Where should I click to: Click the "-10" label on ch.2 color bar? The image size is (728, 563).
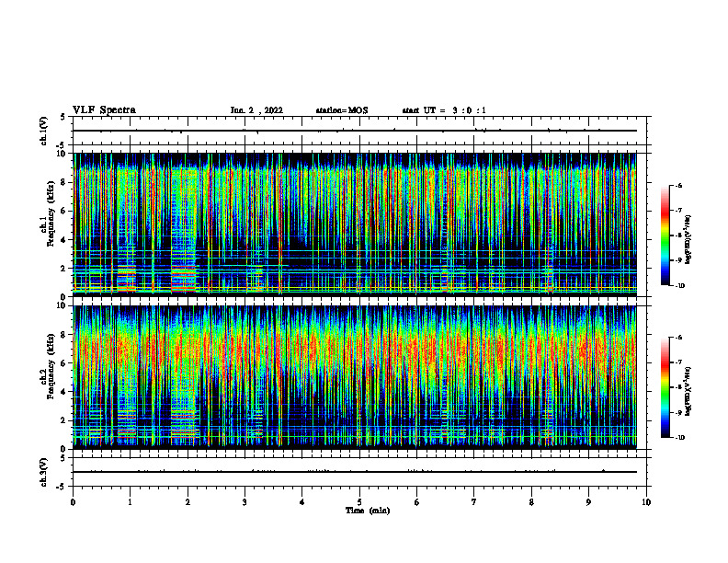tap(679, 438)
